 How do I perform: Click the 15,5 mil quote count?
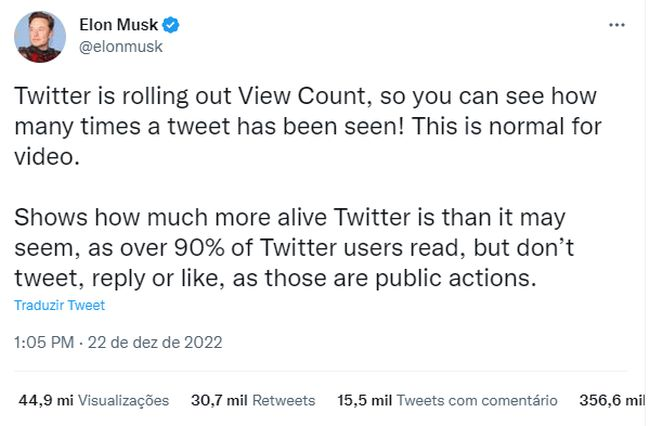point(365,400)
